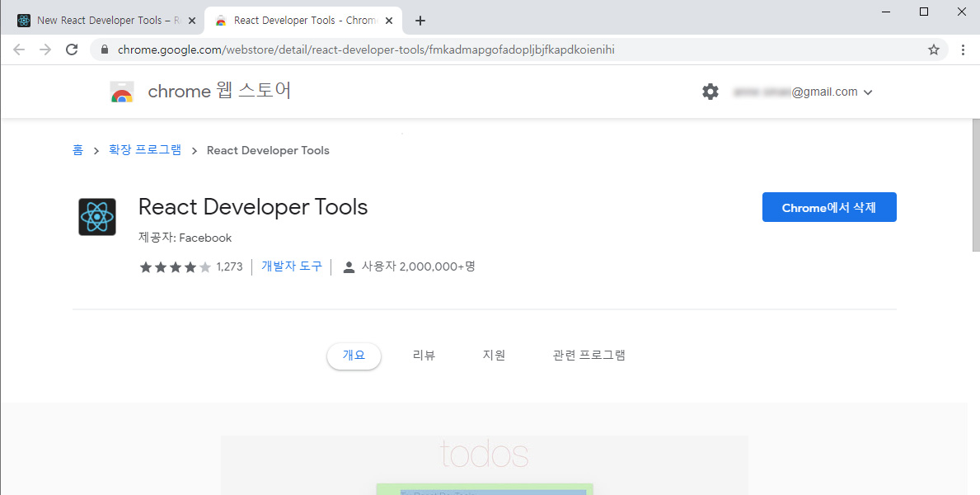Select the React Developer Tools - Chrome tab
This screenshot has width=980, height=495.
[304, 21]
